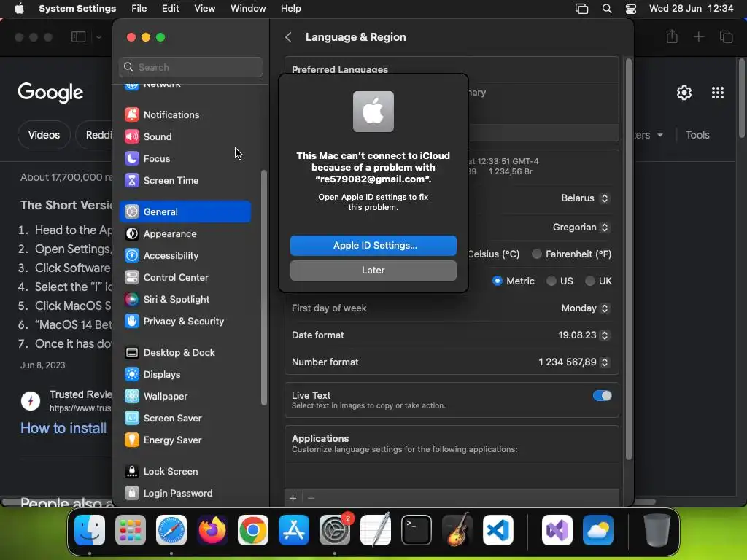Image resolution: width=747 pixels, height=560 pixels.
Task: Open Control Center settings
Action: pos(185,278)
